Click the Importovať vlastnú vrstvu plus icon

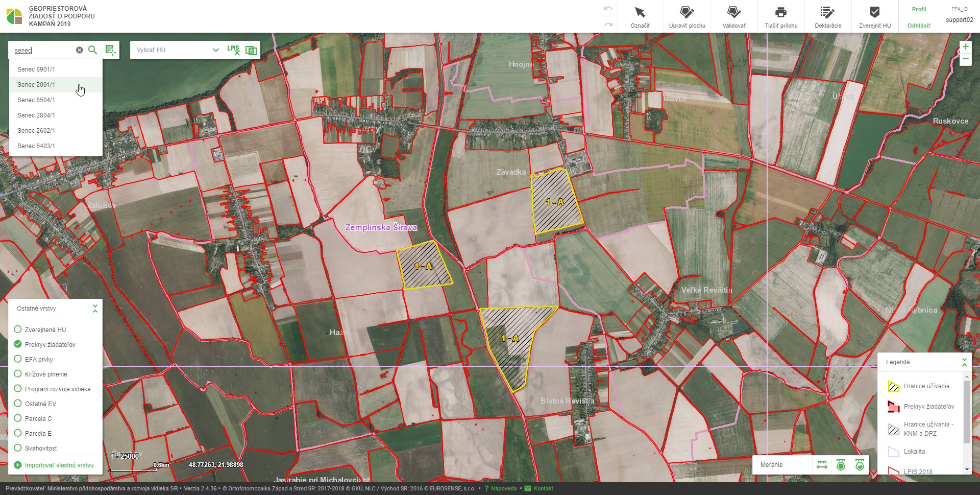click(17, 465)
